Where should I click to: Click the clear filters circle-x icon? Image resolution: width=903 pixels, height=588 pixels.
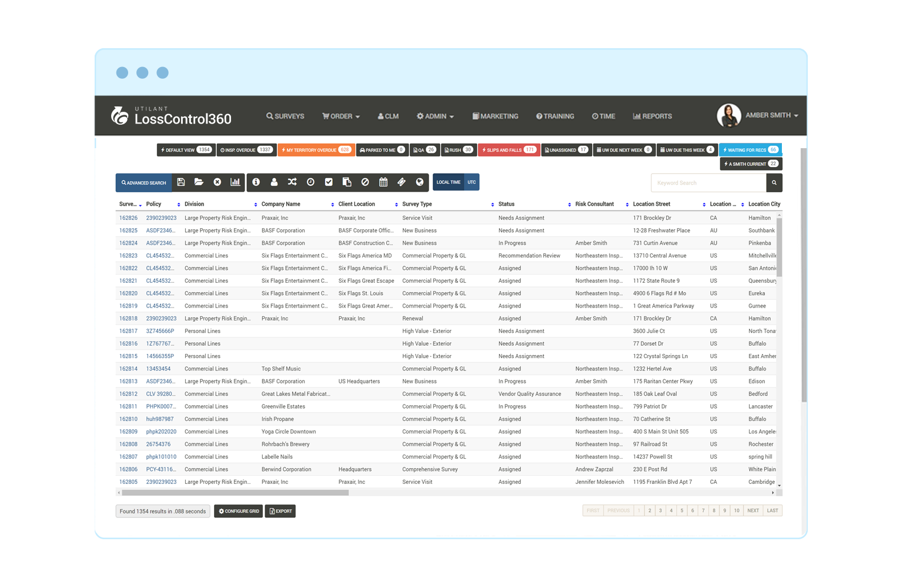click(x=217, y=182)
